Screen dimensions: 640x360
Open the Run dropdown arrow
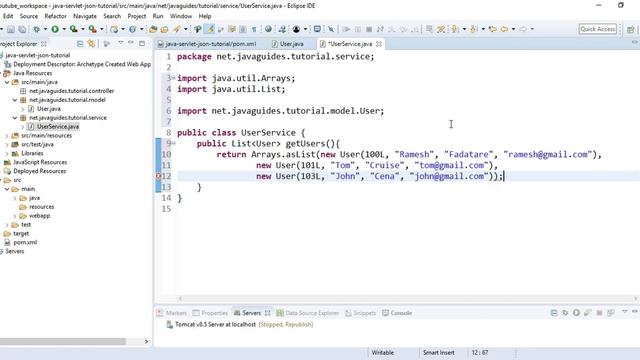coord(64,29)
